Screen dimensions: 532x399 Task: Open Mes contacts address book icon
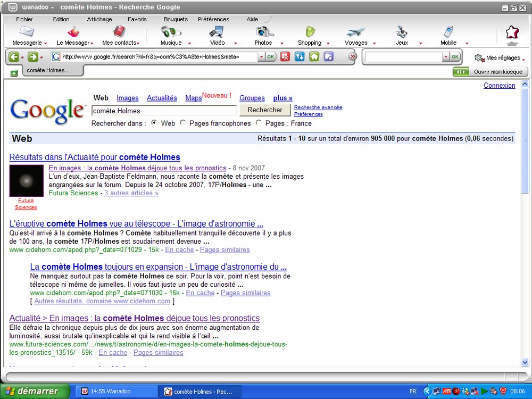pyautogui.click(x=119, y=32)
